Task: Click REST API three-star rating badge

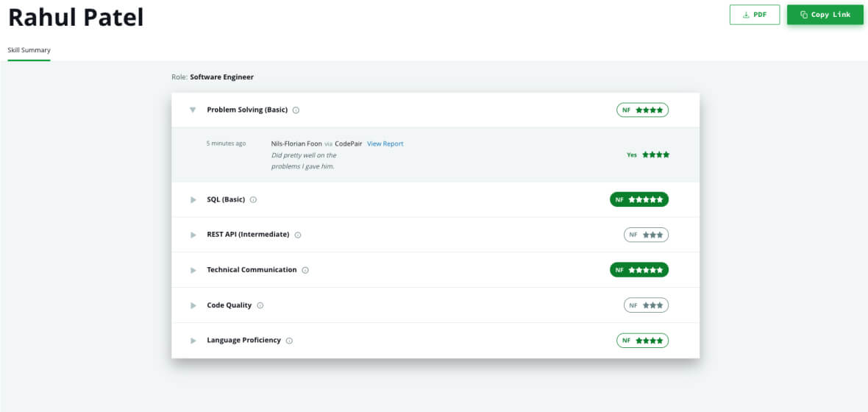Action: point(646,235)
